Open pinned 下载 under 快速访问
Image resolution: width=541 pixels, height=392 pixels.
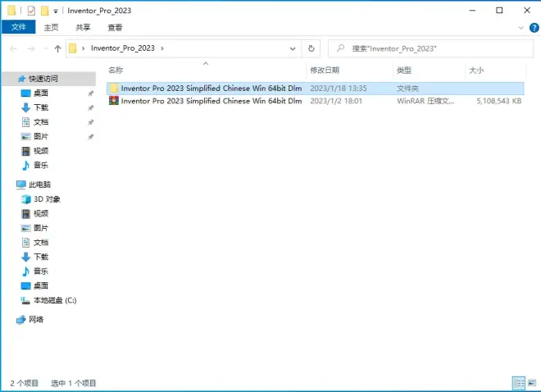coord(41,107)
